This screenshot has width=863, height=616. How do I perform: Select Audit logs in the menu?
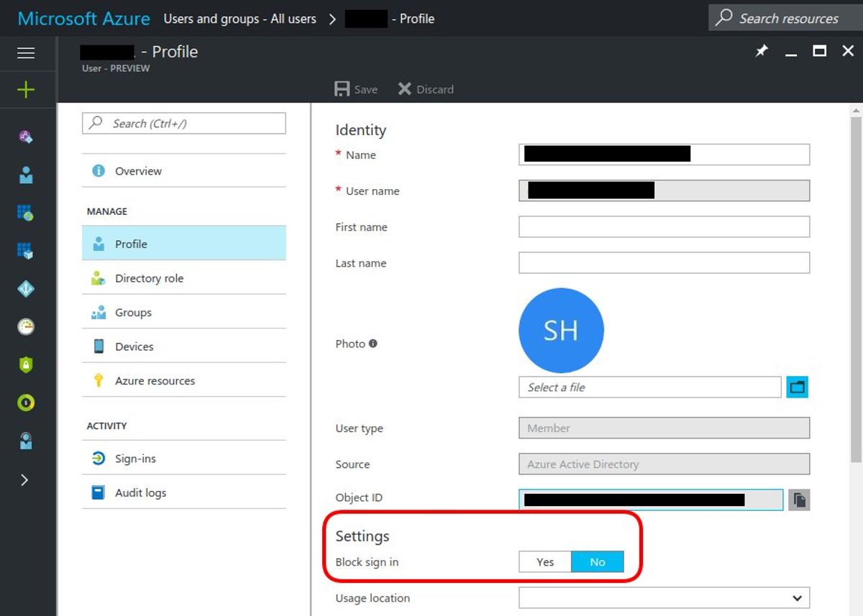coord(140,493)
